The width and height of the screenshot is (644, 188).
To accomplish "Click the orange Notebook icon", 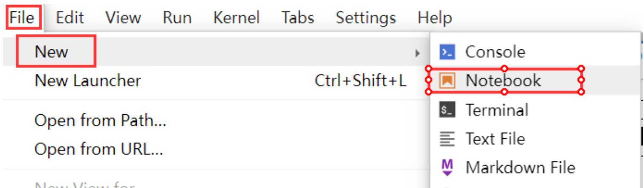I will click(x=447, y=81).
